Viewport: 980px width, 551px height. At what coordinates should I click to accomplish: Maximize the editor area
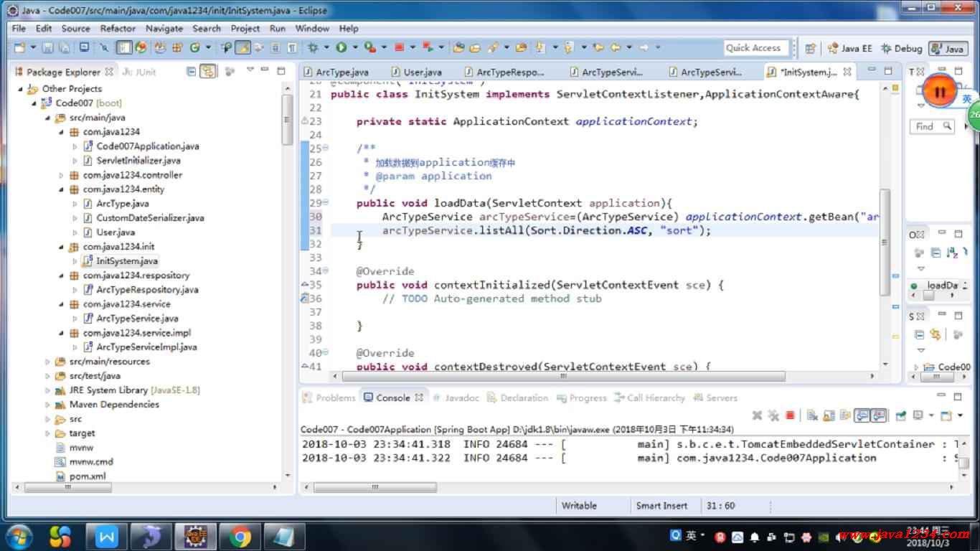889,70
